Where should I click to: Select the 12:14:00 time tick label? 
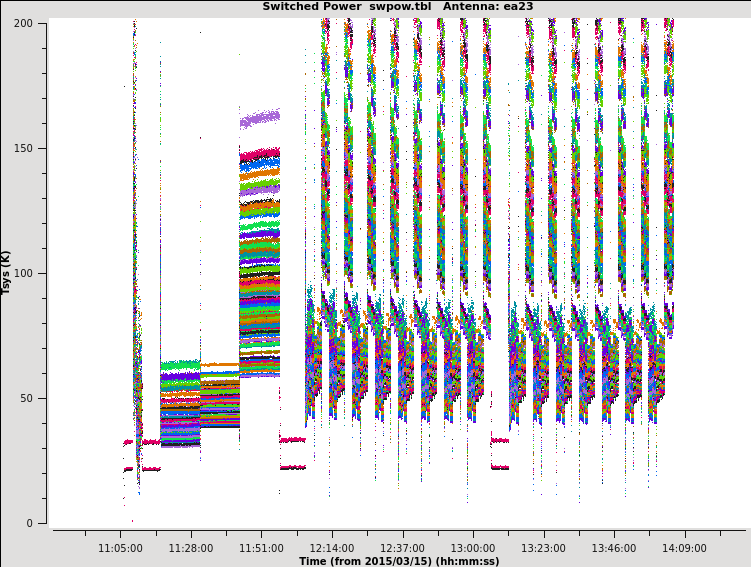[x=331, y=548]
